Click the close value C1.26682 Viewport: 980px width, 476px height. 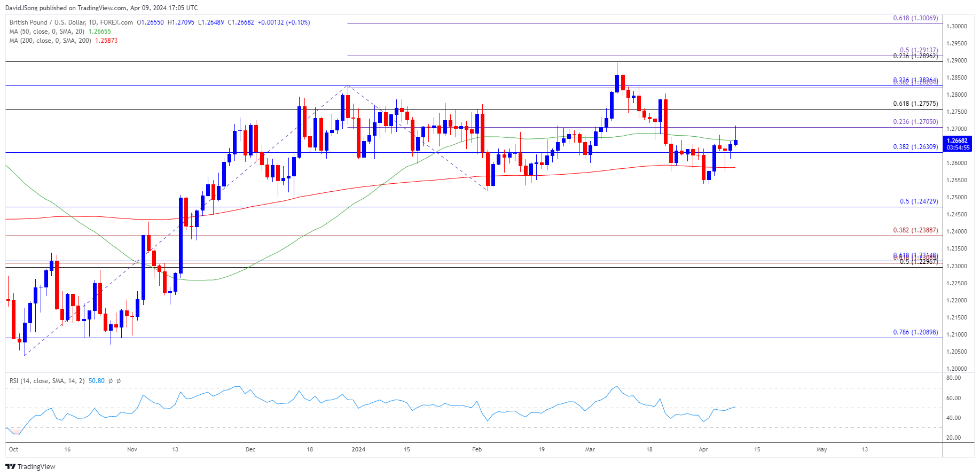pos(241,22)
